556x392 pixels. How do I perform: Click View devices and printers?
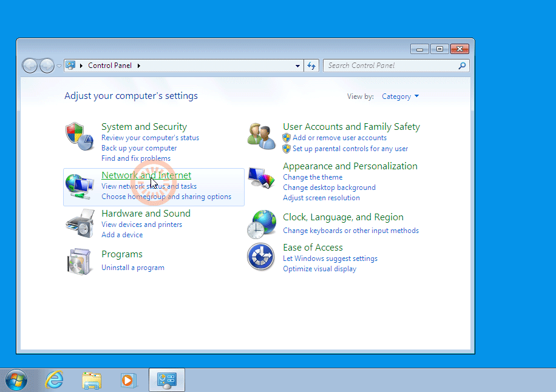tap(141, 225)
